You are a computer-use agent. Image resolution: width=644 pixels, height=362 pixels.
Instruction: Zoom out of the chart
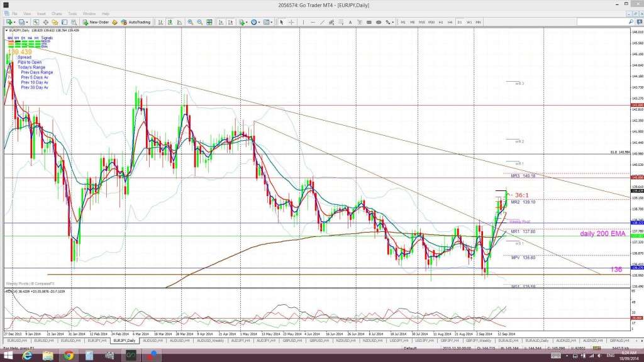click(199, 22)
